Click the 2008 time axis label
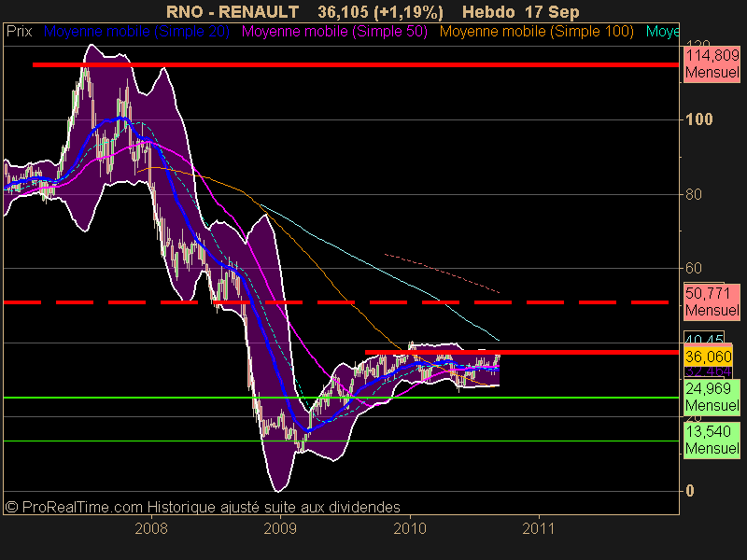Image resolution: width=747 pixels, height=560 pixels. pyautogui.click(x=151, y=528)
